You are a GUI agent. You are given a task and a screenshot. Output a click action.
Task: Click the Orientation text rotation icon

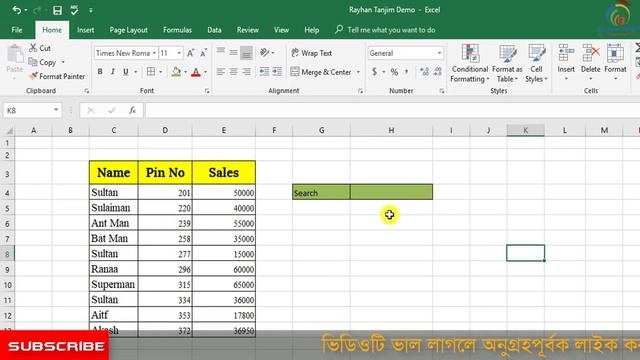pyautogui.click(x=264, y=53)
